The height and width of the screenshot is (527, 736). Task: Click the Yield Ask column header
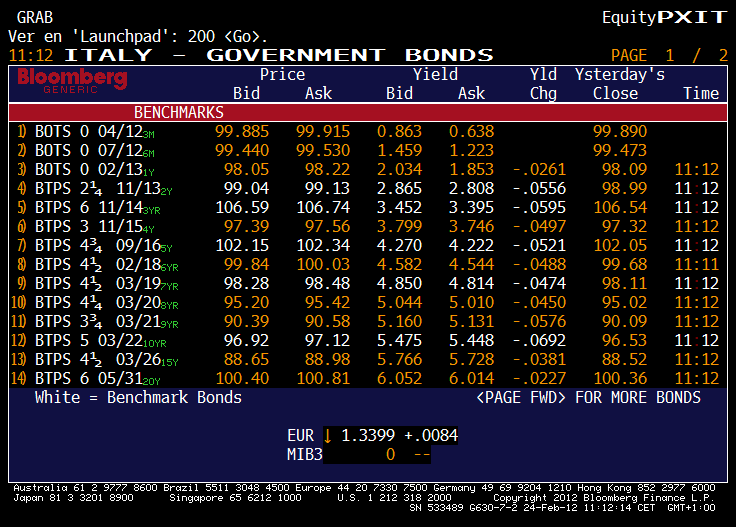(x=471, y=93)
